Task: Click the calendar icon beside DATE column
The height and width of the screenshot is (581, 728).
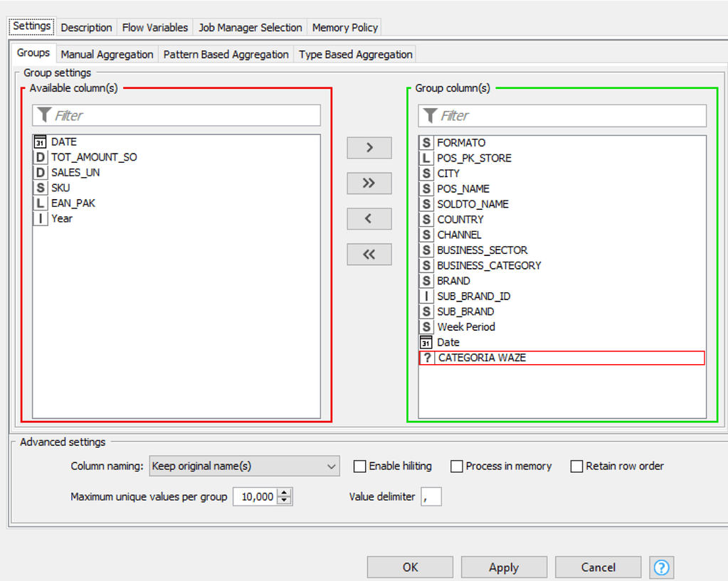Action: pos(40,142)
